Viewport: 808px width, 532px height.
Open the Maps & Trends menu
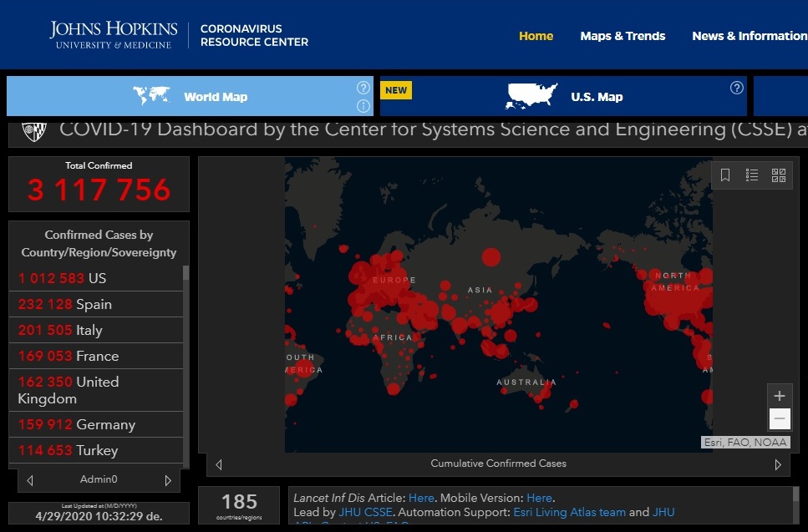tap(623, 36)
